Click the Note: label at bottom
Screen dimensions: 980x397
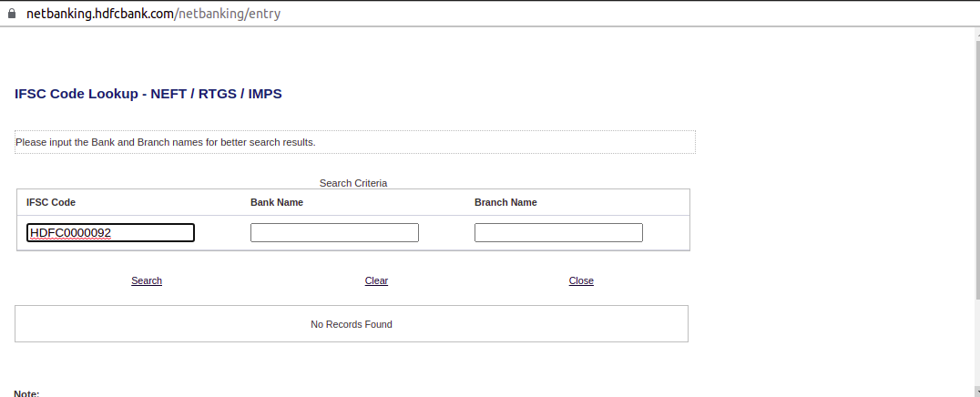27,393
